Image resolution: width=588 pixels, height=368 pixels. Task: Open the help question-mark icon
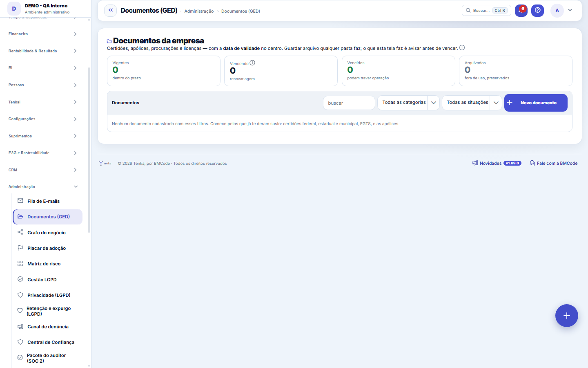[x=537, y=10]
